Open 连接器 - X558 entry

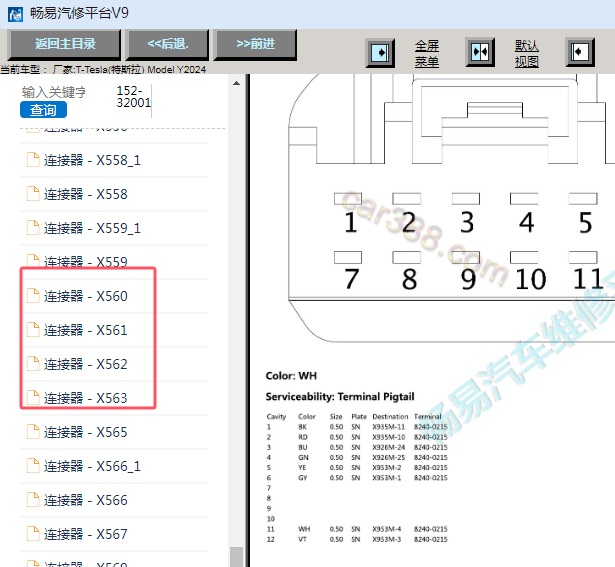(x=86, y=194)
